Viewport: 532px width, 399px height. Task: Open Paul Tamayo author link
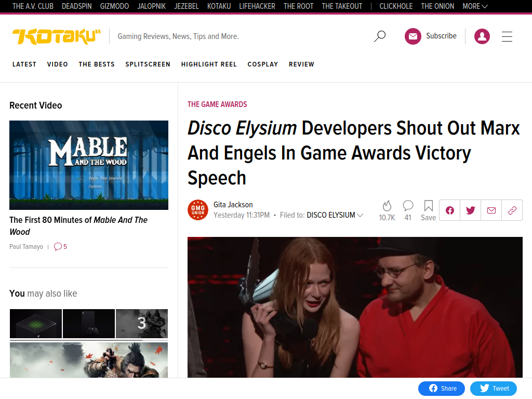coord(26,247)
